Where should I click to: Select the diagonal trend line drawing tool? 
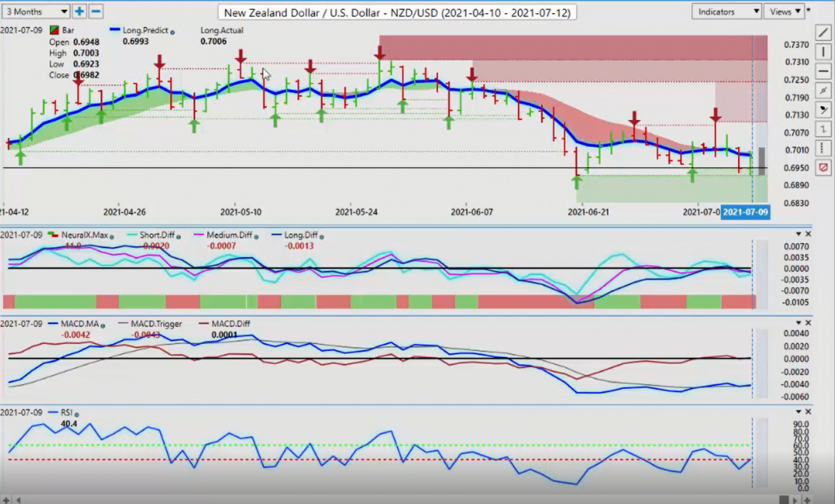tap(824, 33)
